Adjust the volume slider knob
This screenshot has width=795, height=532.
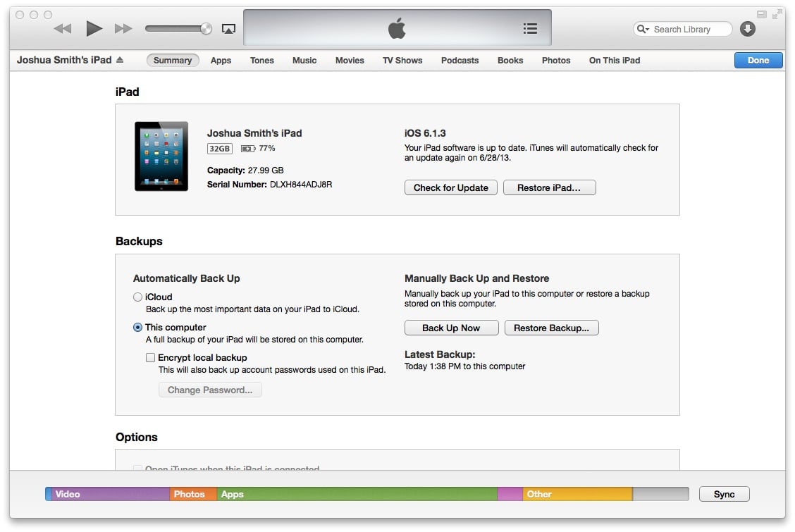point(206,28)
